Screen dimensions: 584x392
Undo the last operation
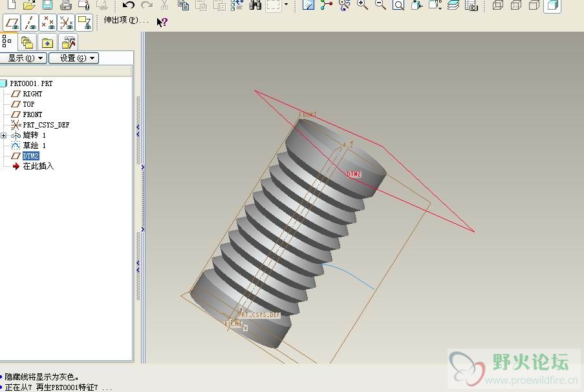pos(129,5)
